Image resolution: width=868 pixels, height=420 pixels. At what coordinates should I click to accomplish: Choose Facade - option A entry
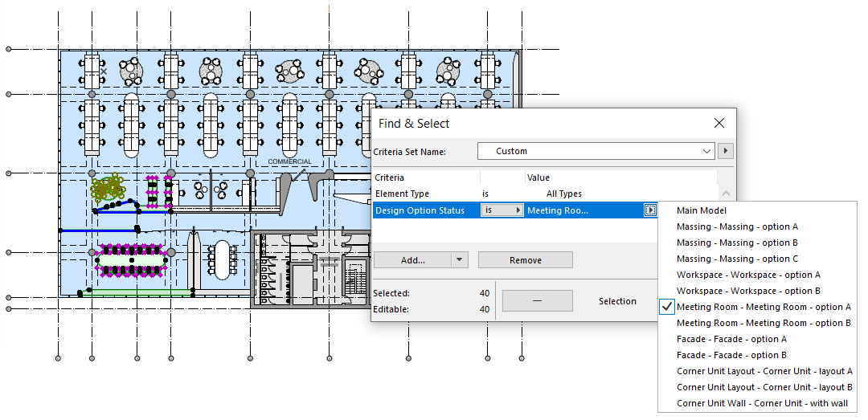coord(731,339)
